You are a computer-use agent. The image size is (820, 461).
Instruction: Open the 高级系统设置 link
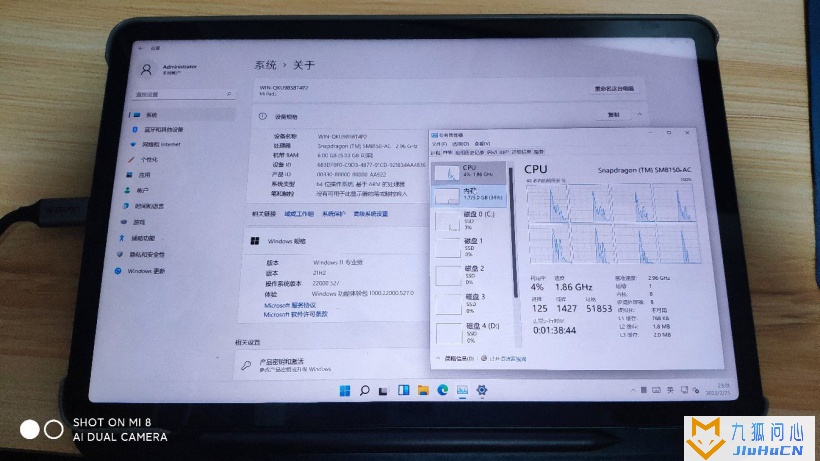pos(371,214)
